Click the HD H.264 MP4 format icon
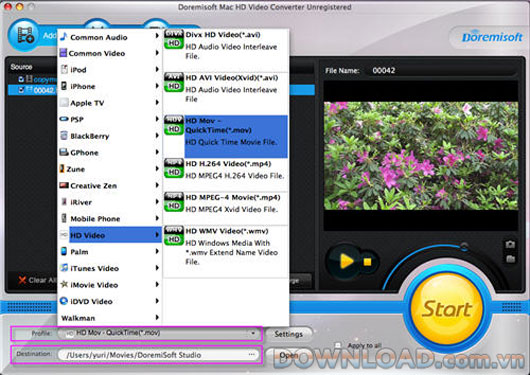 coord(174,168)
